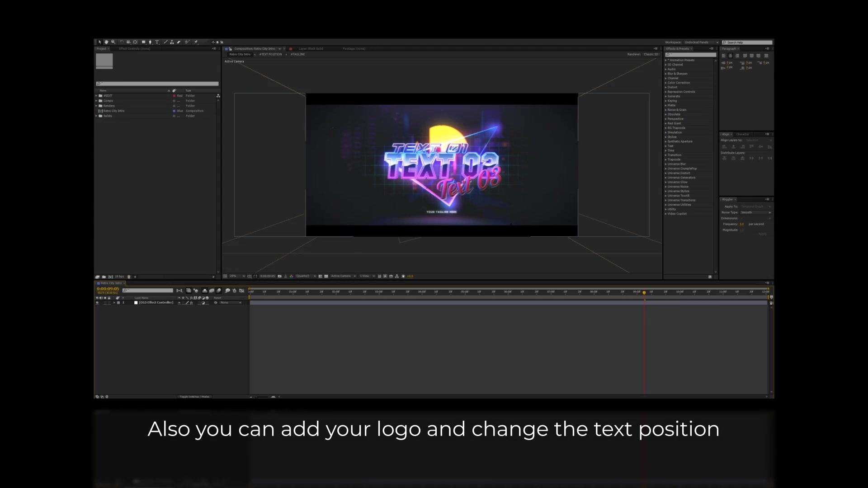This screenshot has width=868, height=488.
Task: Expand the Comps folder
Action: coord(96,101)
